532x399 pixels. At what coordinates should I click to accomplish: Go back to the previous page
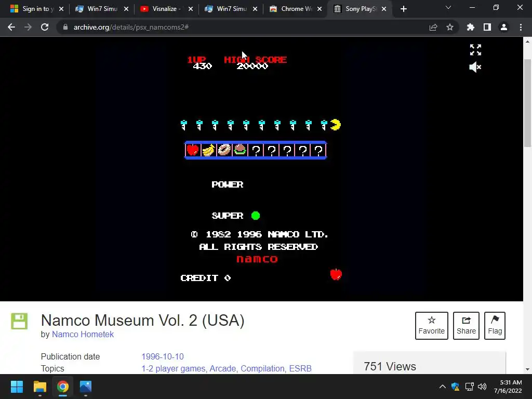tap(11, 27)
